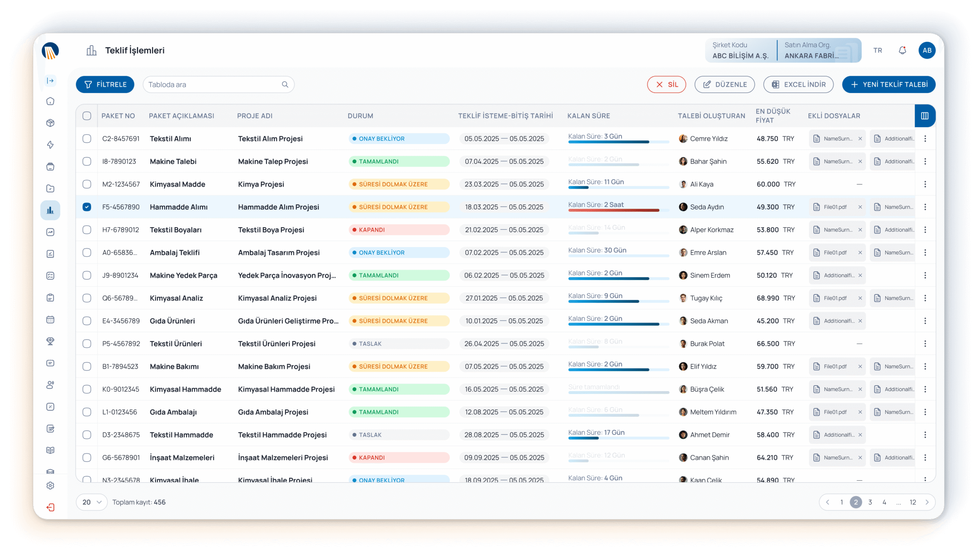Click the Tabloda ara search field

tap(214, 84)
